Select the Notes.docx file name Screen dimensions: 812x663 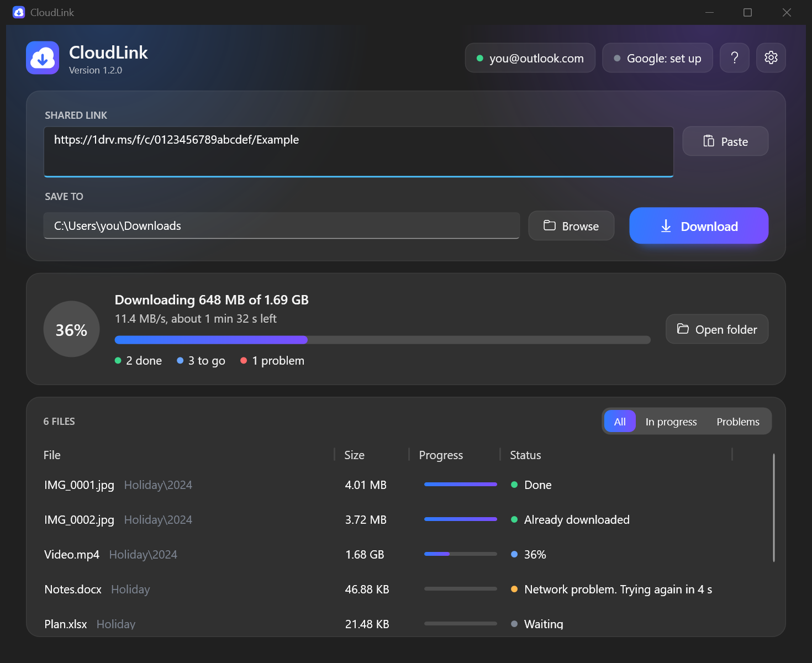[x=73, y=590]
